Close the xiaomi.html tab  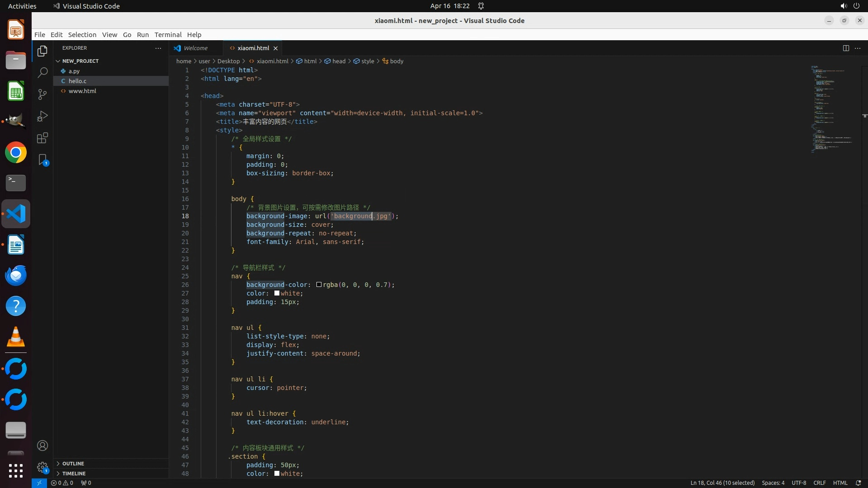[x=275, y=48]
